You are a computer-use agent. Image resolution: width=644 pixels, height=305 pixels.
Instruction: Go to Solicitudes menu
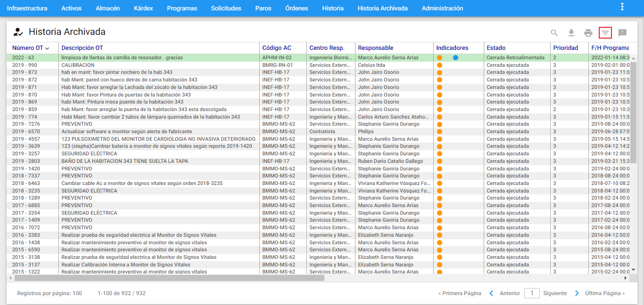pyautogui.click(x=226, y=8)
